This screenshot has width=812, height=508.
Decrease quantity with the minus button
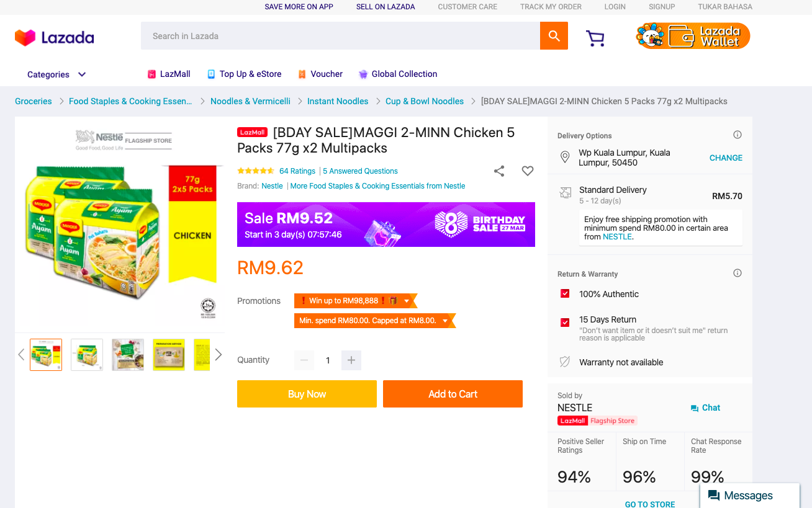coord(304,360)
